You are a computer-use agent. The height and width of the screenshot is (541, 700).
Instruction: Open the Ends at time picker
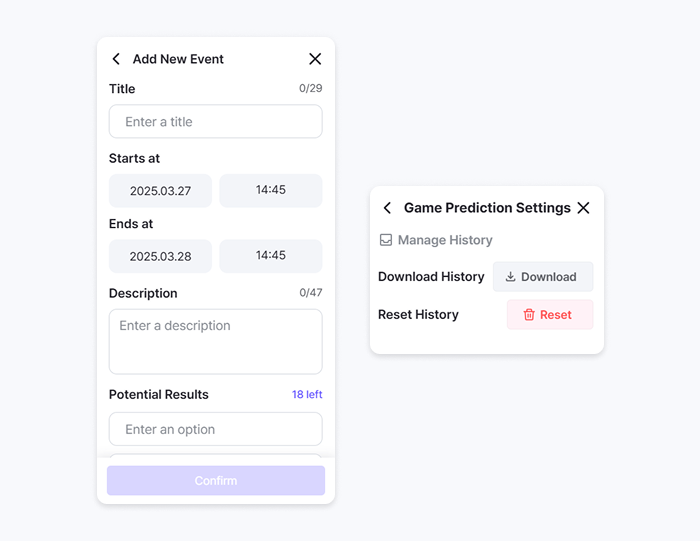pyautogui.click(x=271, y=256)
